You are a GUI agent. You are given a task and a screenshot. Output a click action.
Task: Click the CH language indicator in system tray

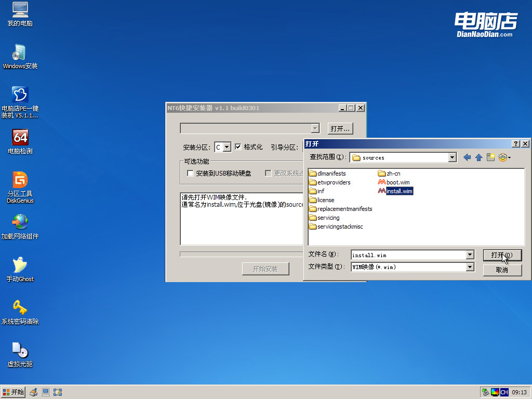click(x=503, y=392)
